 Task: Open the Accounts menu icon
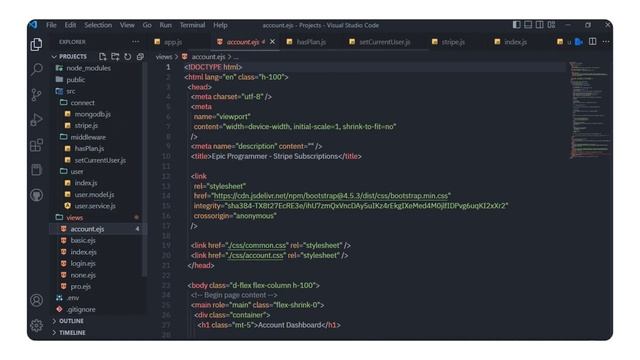tap(36, 300)
